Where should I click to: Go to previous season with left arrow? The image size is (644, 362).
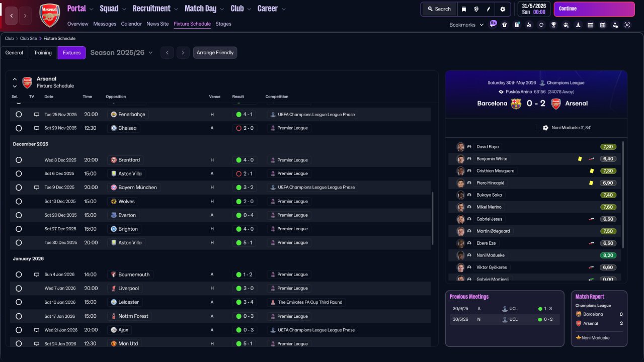[x=167, y=53]
